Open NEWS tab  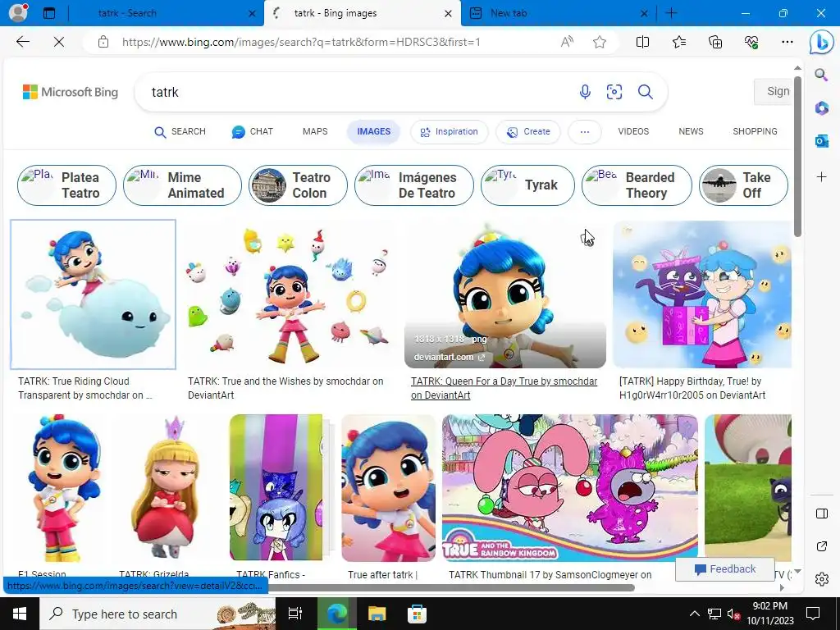click(691, 131)
